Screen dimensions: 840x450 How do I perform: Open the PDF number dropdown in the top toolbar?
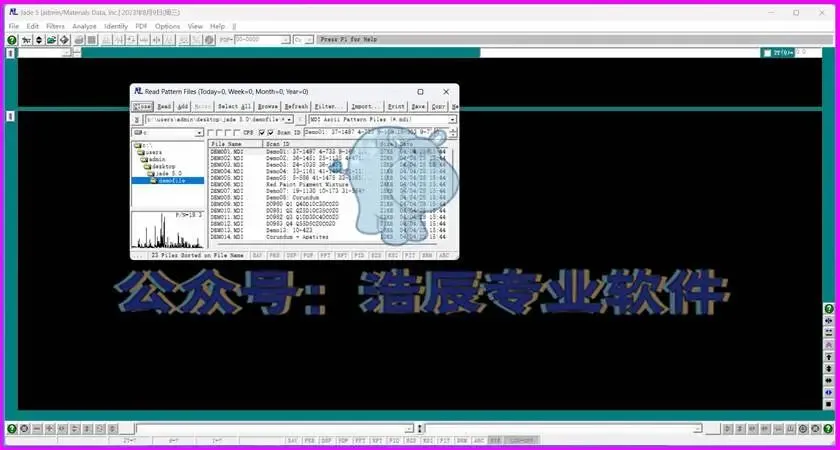(286, 40)
